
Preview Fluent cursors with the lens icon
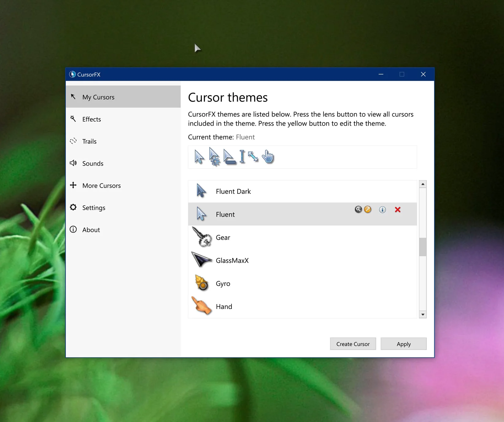358,209
